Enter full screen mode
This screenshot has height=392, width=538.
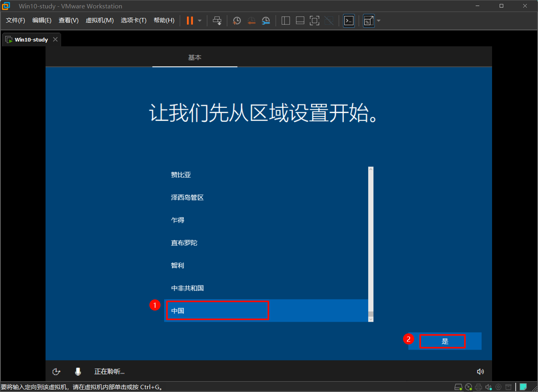(314, 20)
